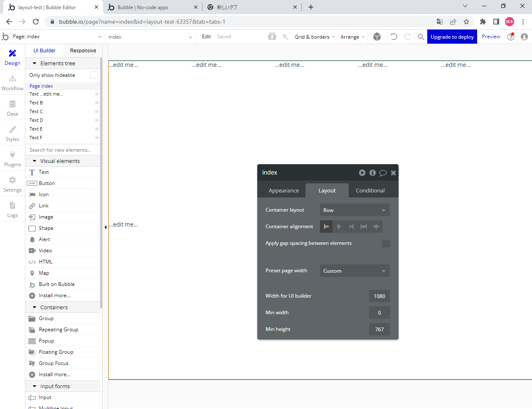532x409 pixels.
Task: Switch to the Responsive tab
Action: pyautogui.click(x=83, y=51)
